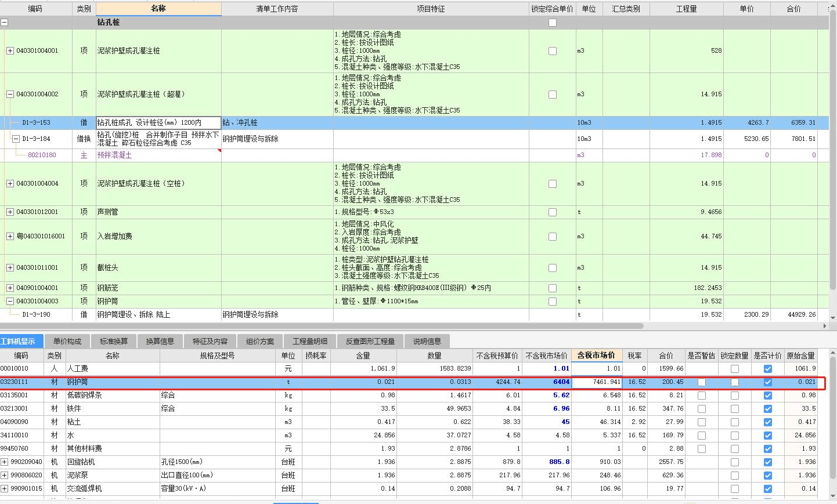Viewport: 837px width, 504px height.
Task: Expand machine row 990806020 泥浆泵
Action: point(5,475)
